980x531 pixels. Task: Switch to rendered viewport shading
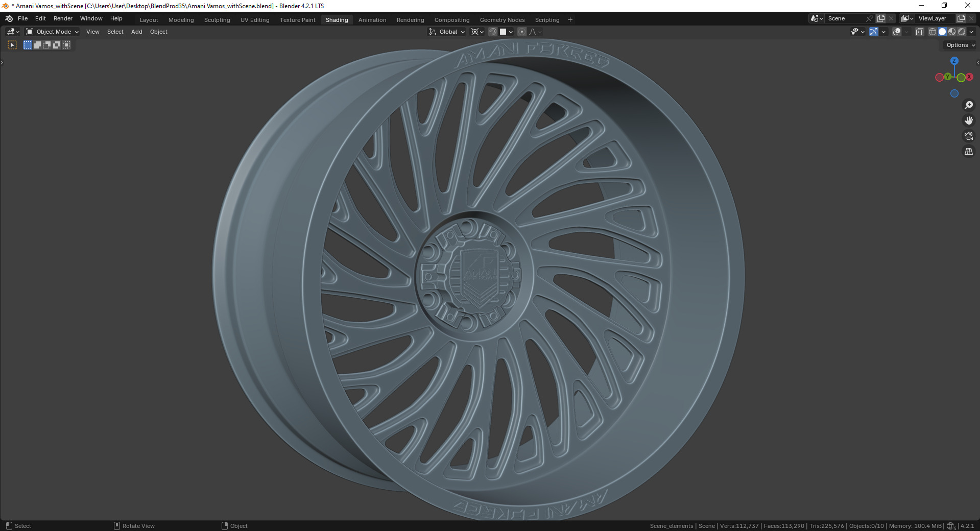(x=962, y=32)
